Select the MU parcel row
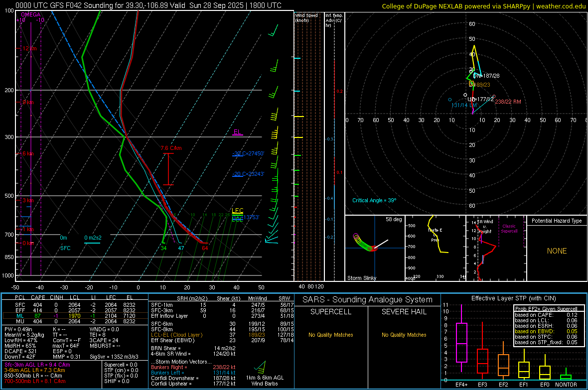Viewport: 588px width, 390px height. pos(74,321)
